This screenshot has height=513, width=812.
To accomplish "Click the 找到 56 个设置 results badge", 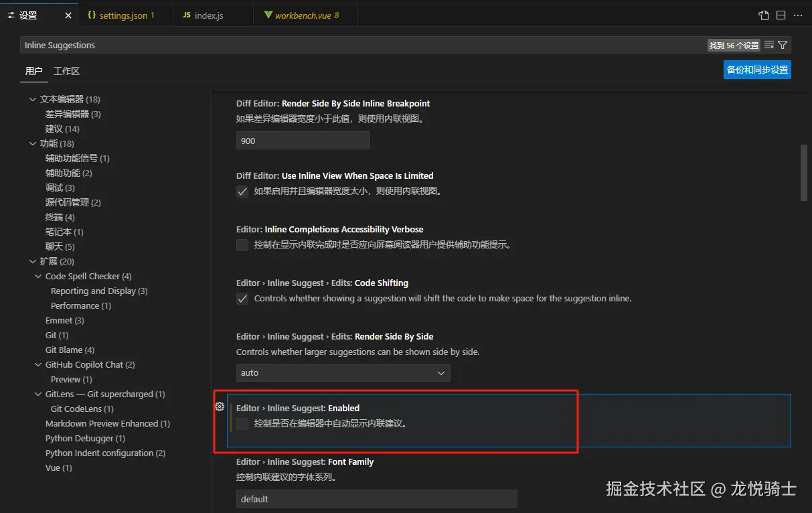I will tap(734, 46).
